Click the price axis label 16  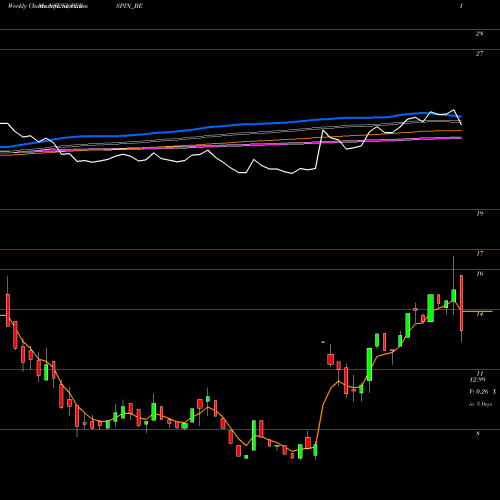coord(479,274)
